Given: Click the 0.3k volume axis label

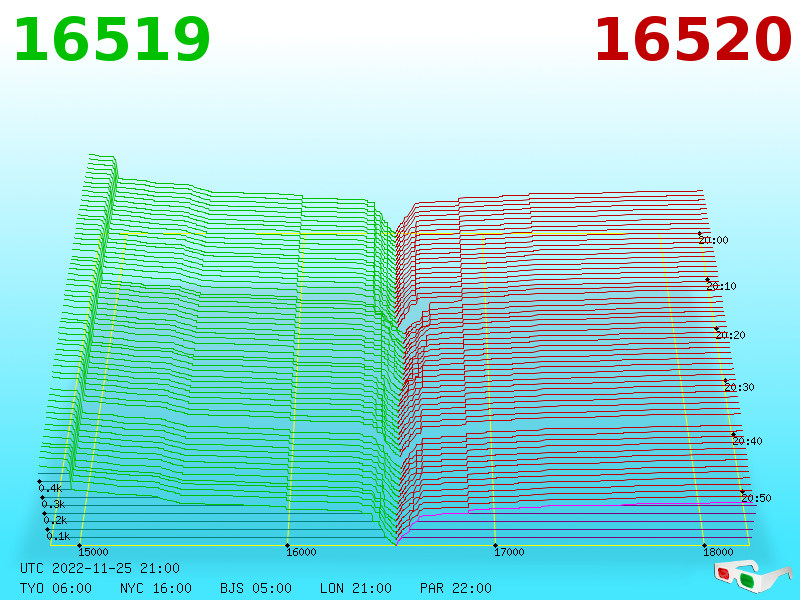Looking at the screenshot, I should (x=53, y=505).
